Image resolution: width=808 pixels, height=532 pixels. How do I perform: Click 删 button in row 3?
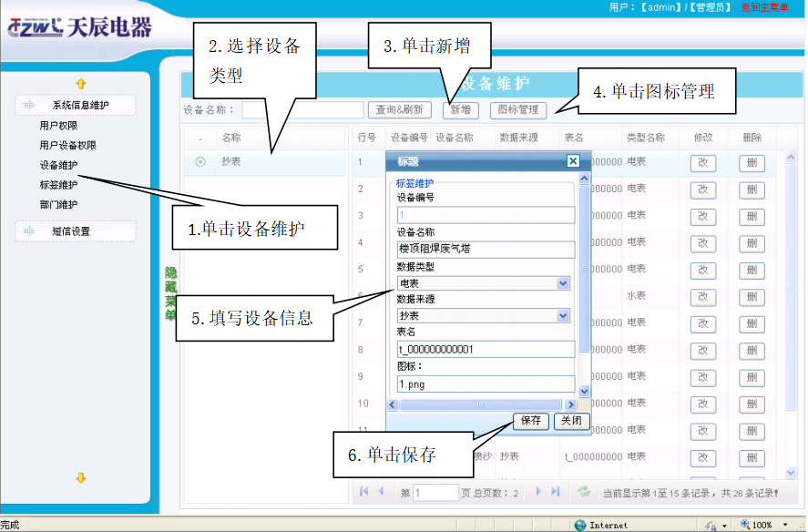click(752, 217)
